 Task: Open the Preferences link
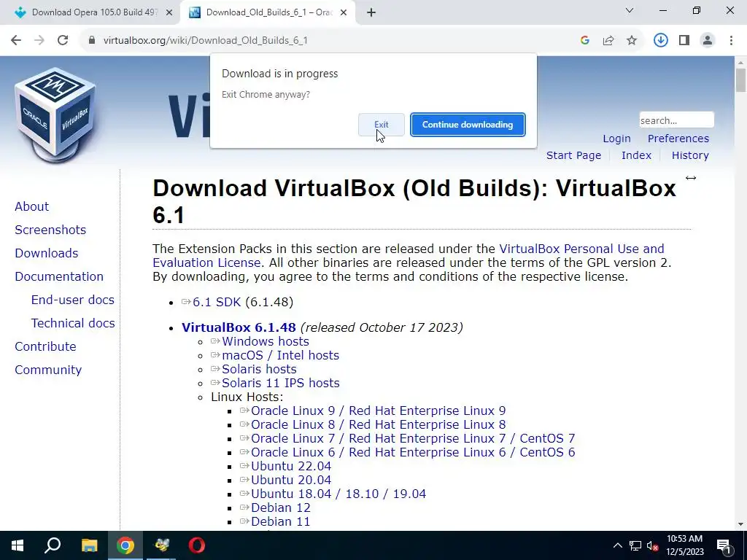pos(678,139)
